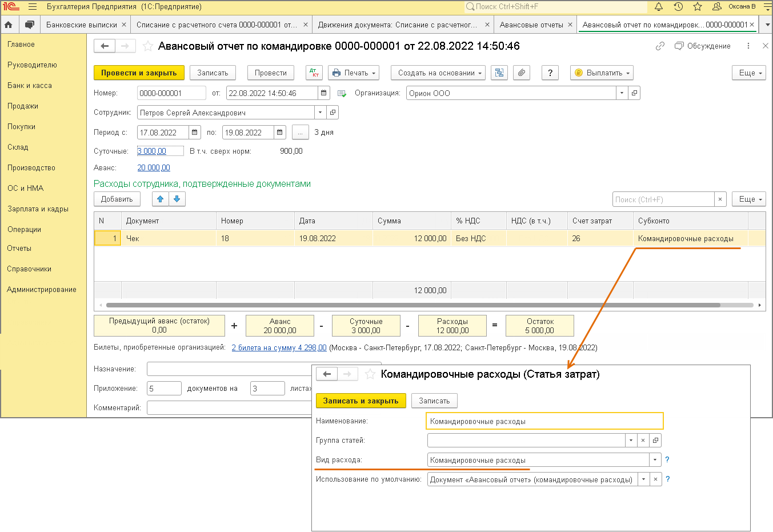Clear the Группа статей field with x
Viewport: 773px width, 532px height.
[x=643, y=441]
